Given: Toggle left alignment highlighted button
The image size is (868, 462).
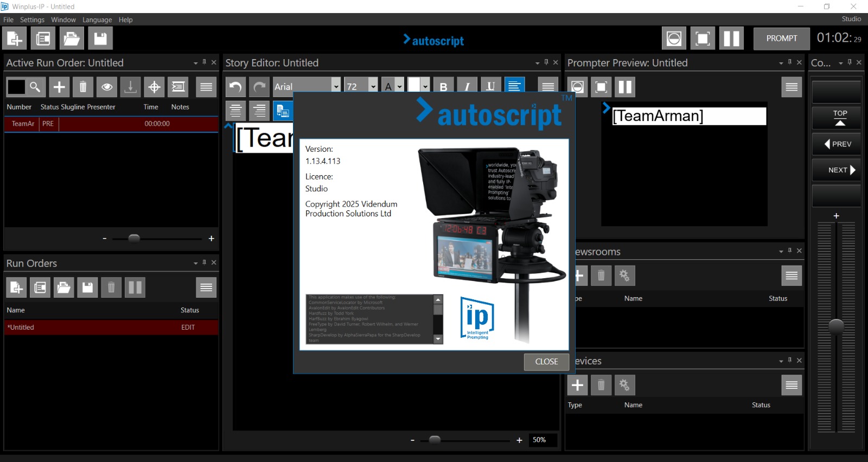Looking at the screenshot, I should [514, 86].
